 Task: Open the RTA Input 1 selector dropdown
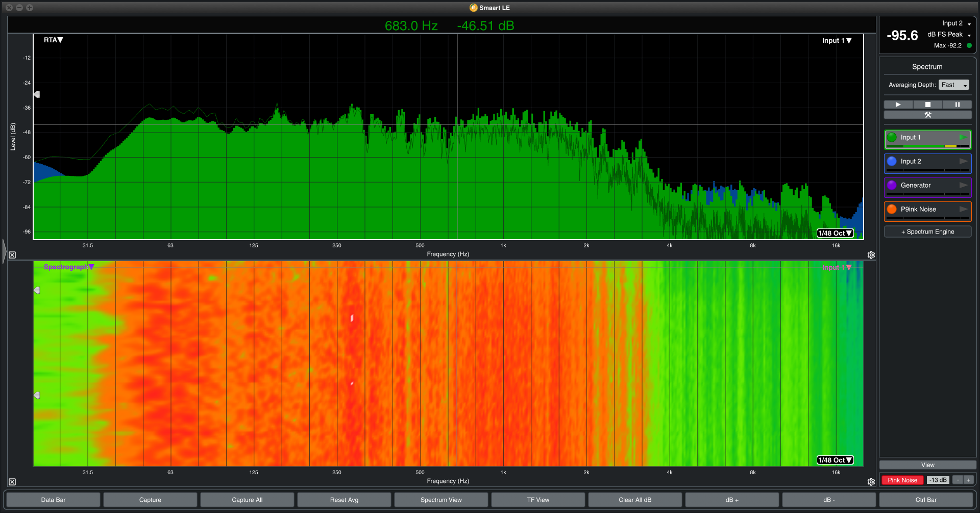(x=837, y=40)
